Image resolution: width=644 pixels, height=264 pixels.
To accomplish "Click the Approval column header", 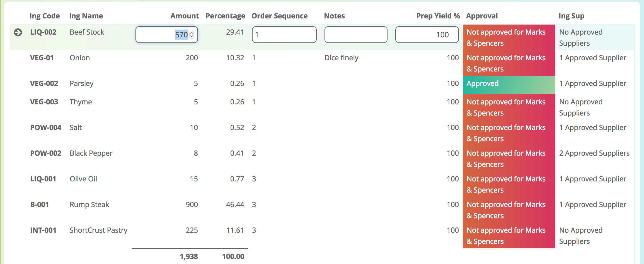I will (x=482, y=16).
